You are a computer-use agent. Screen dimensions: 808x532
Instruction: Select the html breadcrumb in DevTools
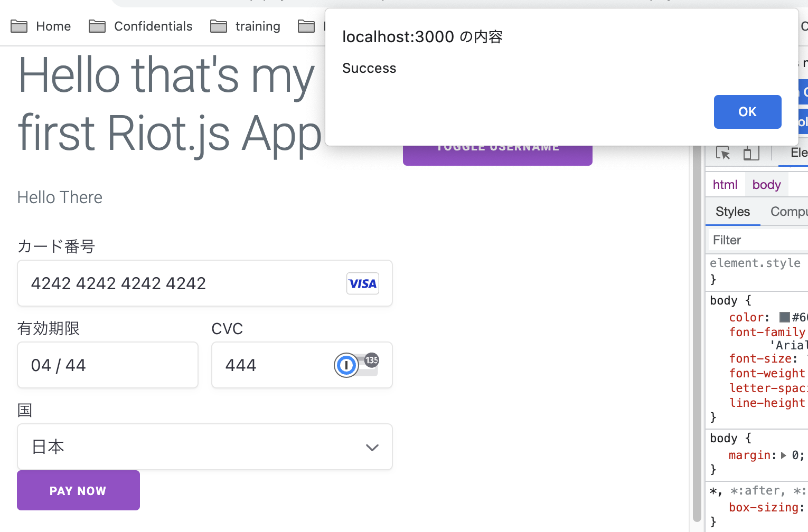pyautogui.click(x=725, y=185)
